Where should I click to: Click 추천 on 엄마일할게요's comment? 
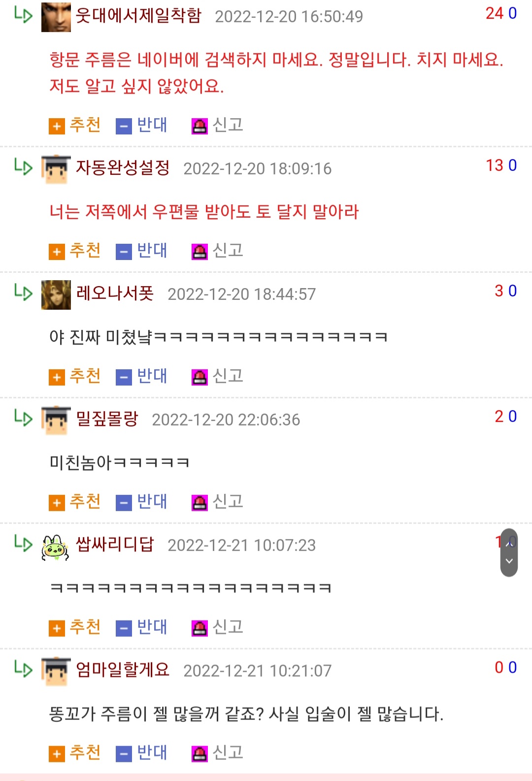(85, 752)
